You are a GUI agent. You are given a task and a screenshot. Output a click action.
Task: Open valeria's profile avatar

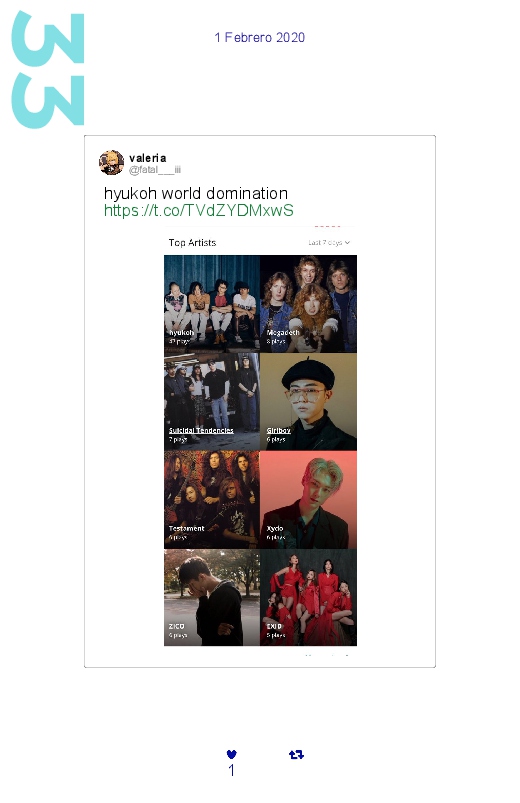click(111, 162)
